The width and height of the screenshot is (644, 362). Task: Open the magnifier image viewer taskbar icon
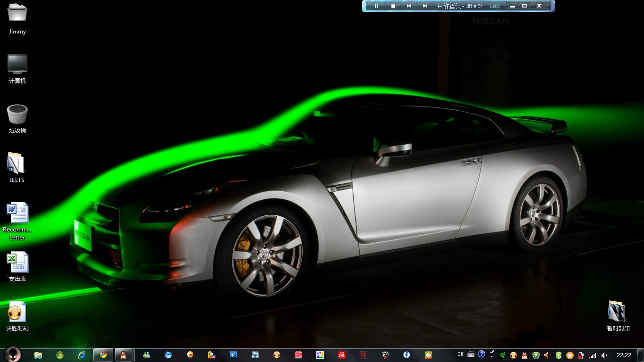(x=212, y=355)
